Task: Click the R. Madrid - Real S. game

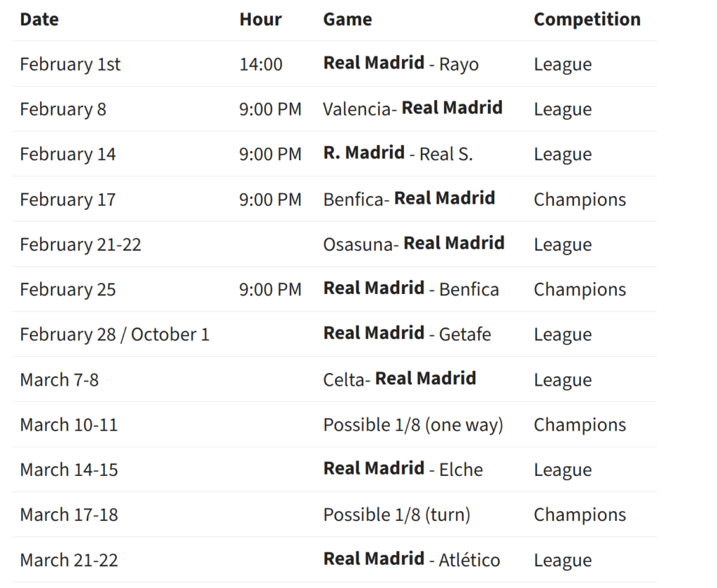Action: click(x=398, y=154)
